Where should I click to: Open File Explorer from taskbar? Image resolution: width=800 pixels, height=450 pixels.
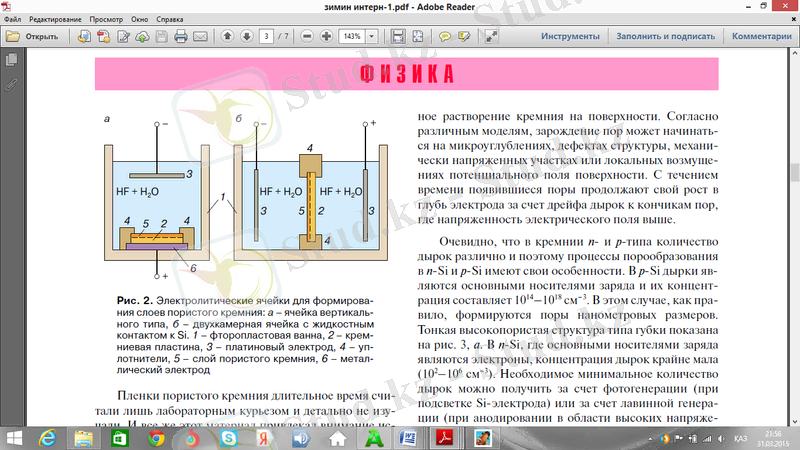pyautogui.click(x=84, y=438)
